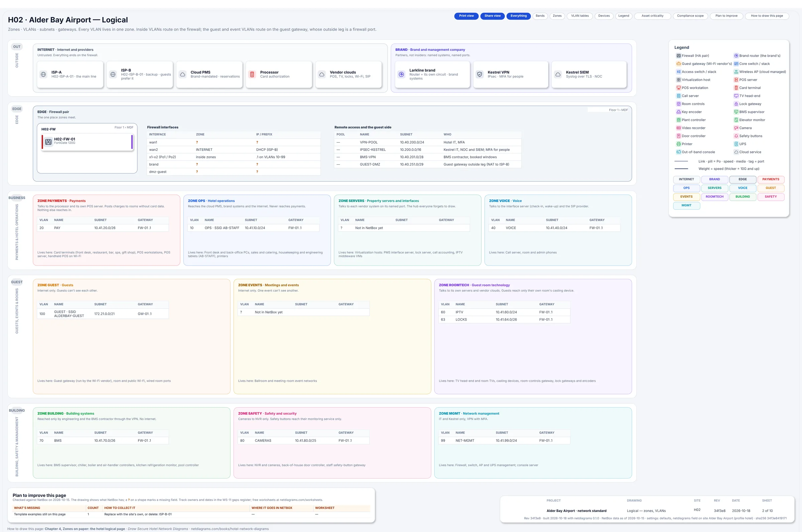Viewport: 802px width, 532px height.
Task: Toggle the Legend pill in the top bar
Action: click(x=624, y=16)
